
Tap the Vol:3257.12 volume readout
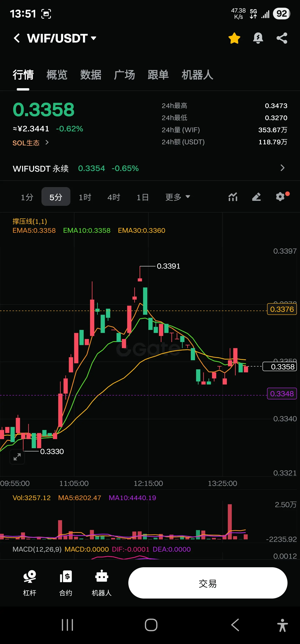pyautogui.click(x=32, y=498)
